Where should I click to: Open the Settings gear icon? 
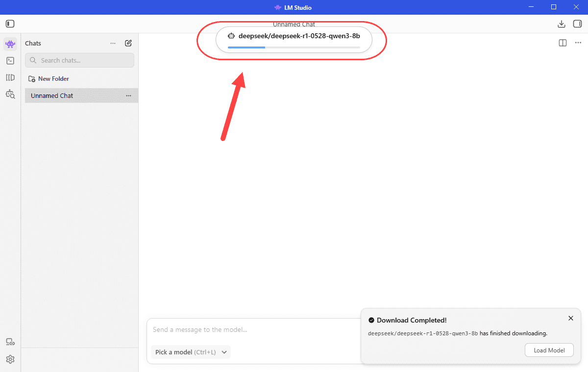click(10, 359)
